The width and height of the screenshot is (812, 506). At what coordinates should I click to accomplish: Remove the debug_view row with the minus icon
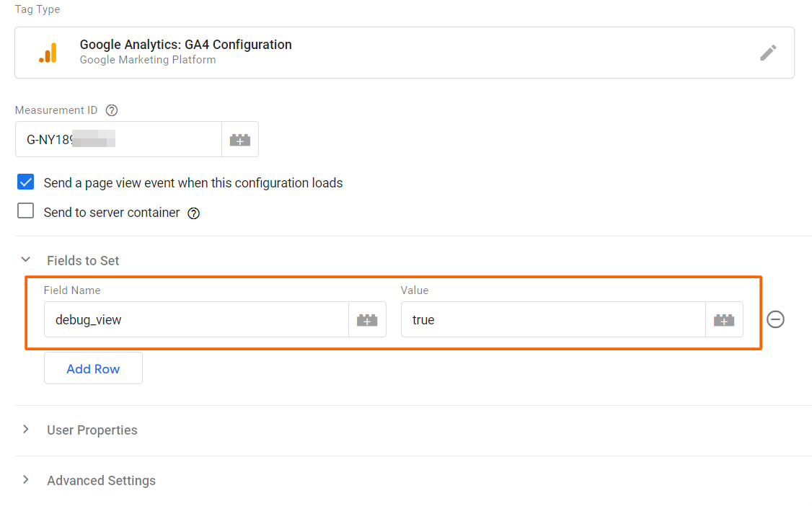[x=775, y=319]
